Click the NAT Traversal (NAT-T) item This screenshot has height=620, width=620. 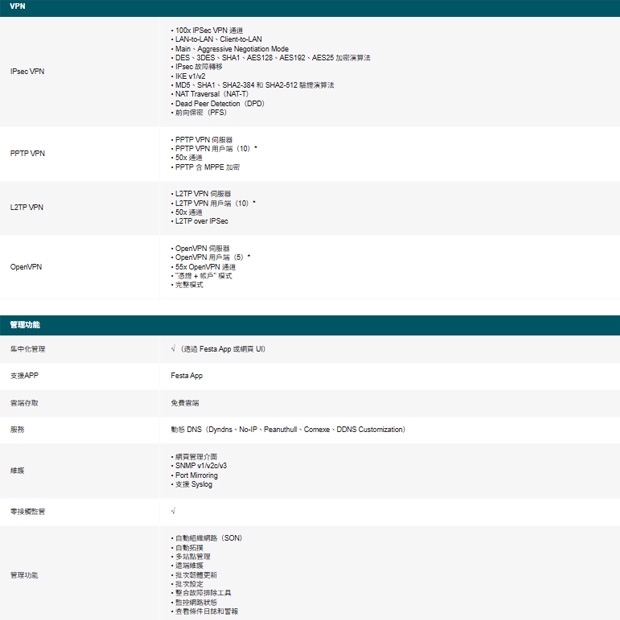click(x=212, y=94)
